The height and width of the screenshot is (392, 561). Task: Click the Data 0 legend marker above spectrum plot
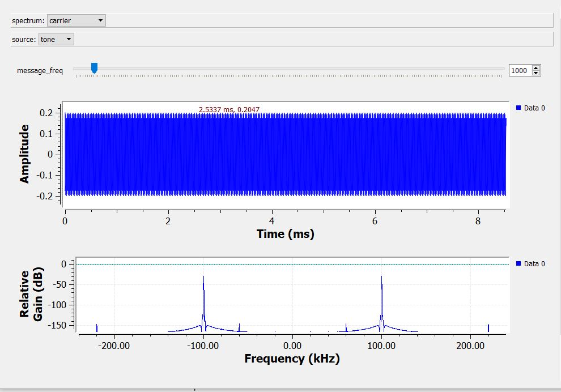click(519, 263)
